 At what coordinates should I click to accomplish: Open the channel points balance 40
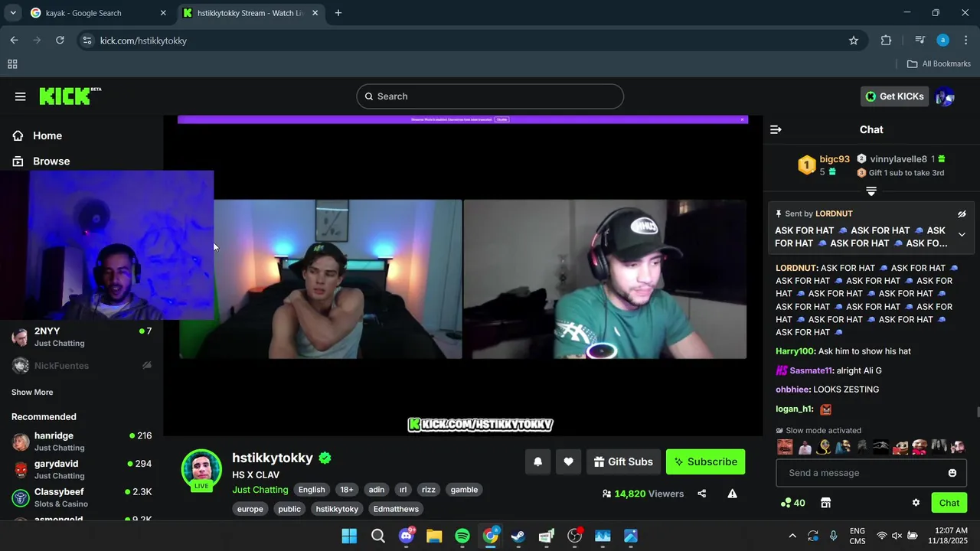point(792,503)
